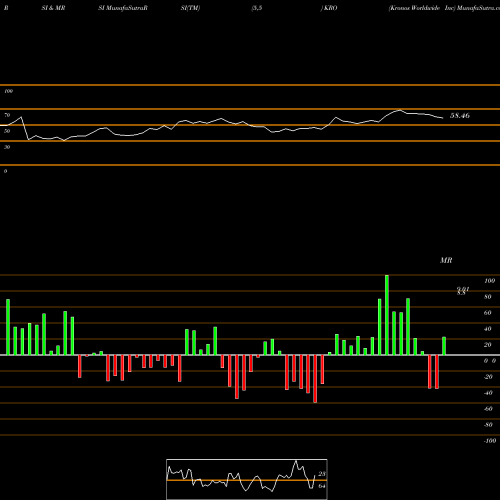Select the KRO ticker text in header
This screenshot has height=500, width=500.
tap(330, 8)
